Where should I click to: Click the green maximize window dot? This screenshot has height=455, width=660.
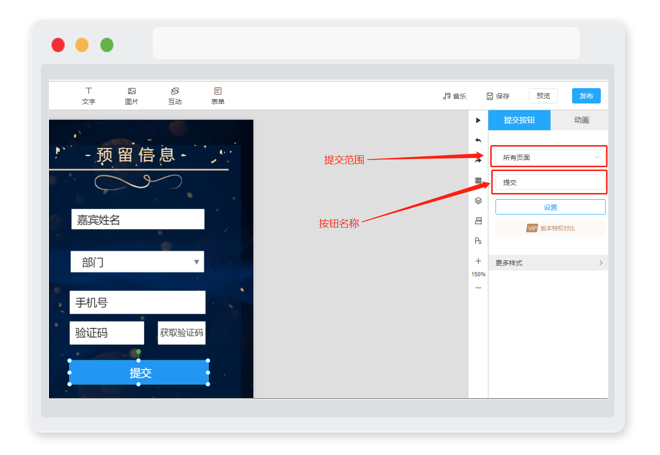(107, 45)
